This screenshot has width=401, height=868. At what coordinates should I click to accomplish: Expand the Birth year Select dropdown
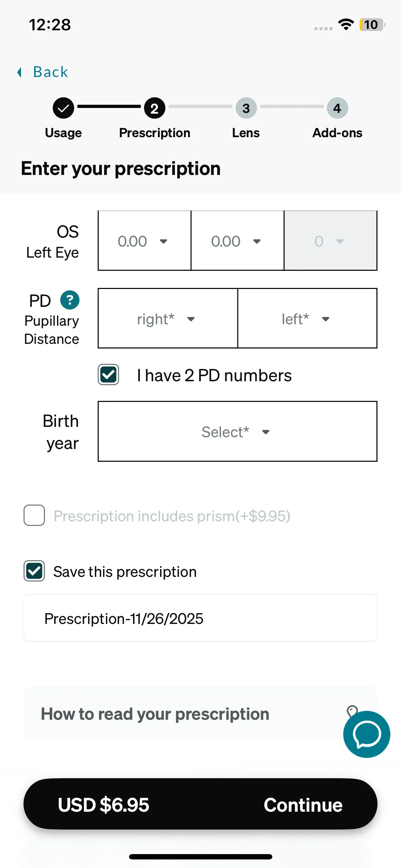click(x=237, y=432)
